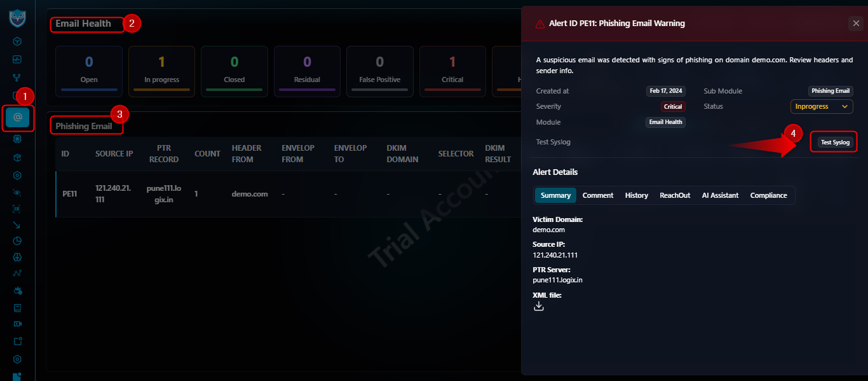Select the In progress count card
The height and width of the screenshot is (381, 868).
coord(161,71)
